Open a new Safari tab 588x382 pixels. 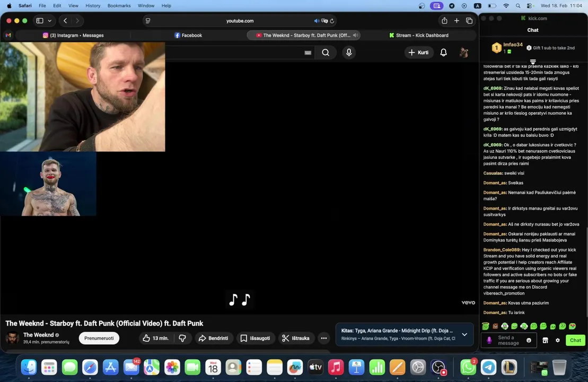pos(457,21)
